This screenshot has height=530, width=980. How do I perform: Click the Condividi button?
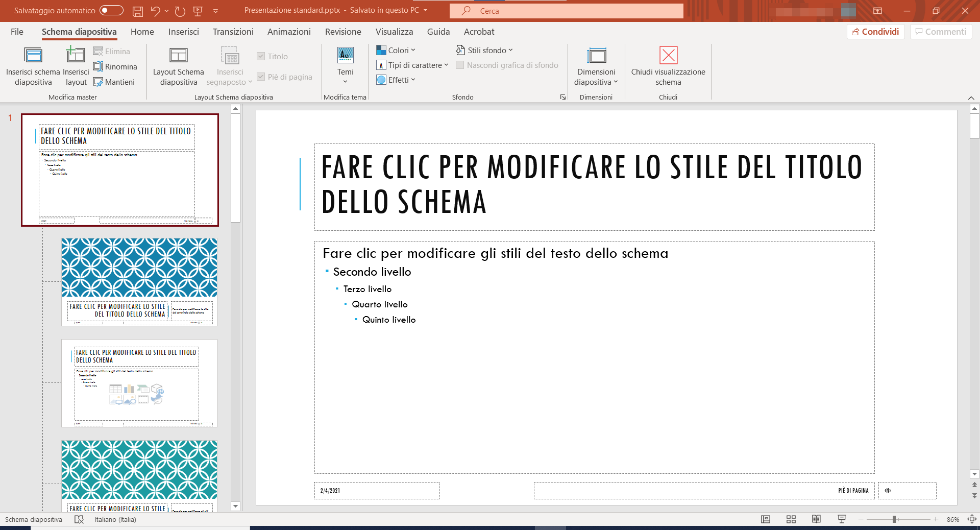[875, 32]
